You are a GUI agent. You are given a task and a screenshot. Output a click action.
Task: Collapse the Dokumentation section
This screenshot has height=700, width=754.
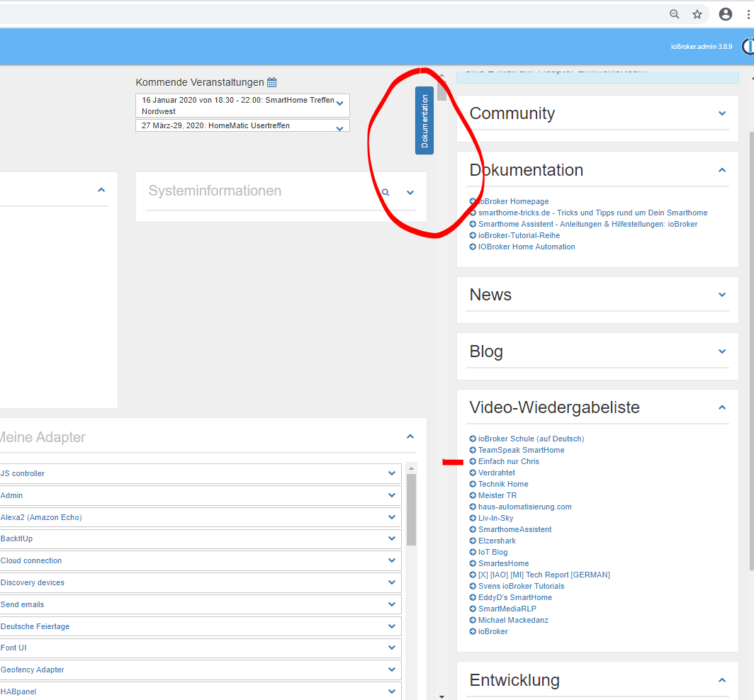pyautogui.click(x=722, y=170)
